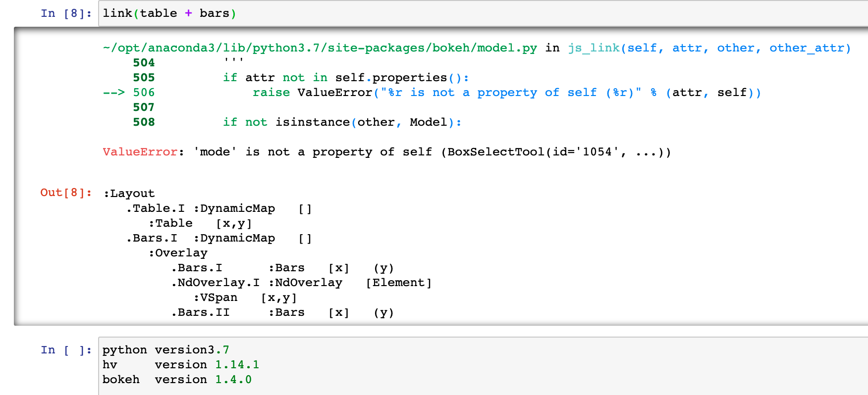Click the "if not isinstance(other, Model):" line
Viewport: 868px width, 395px height.
(x=342, y=122)
